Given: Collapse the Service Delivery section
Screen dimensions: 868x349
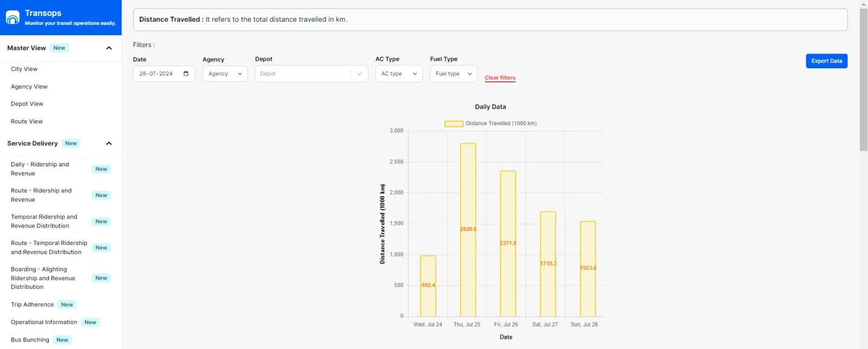Looking at the screenshot, I should (109, 144).
